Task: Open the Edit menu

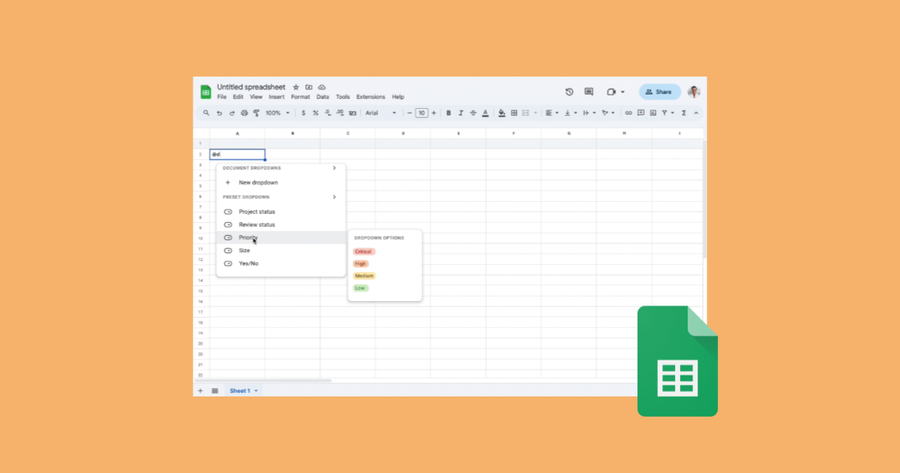Action: pyautogui.click(x=238, y=97)
